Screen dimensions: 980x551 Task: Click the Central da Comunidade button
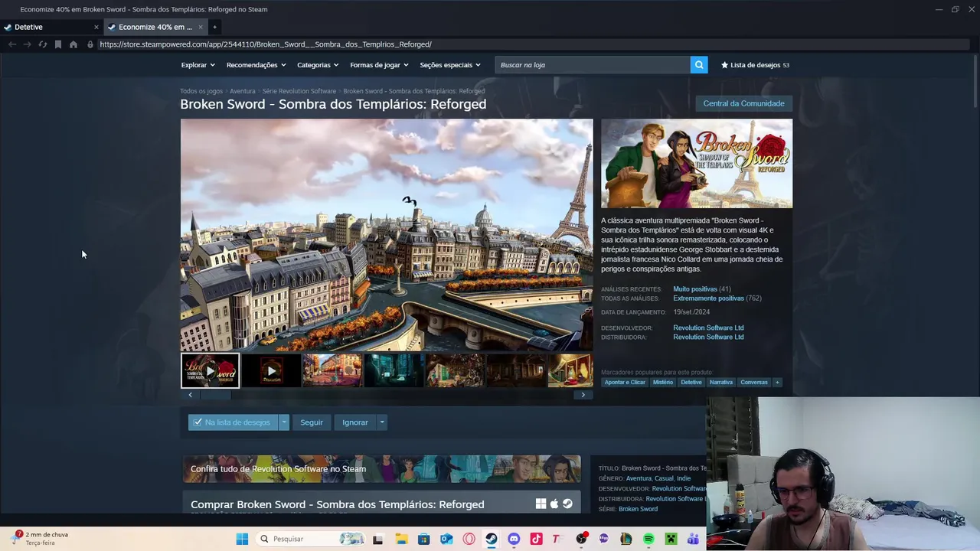743,103
